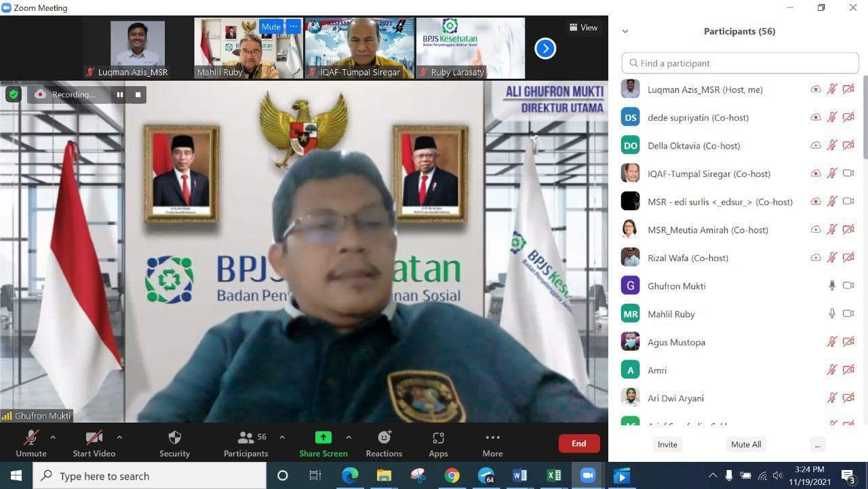
Task: Toggle the muted mic icon for Agus Mustopa
Action: (x=832, y=342)
